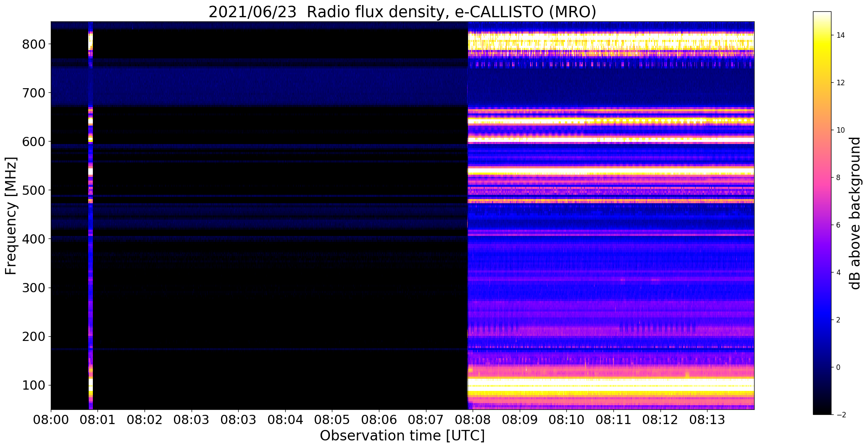The width and height of the screenshot is (868, 448).
Task: Click the x-axis tick label "08:13"
Action: click(x=708, y=419)
